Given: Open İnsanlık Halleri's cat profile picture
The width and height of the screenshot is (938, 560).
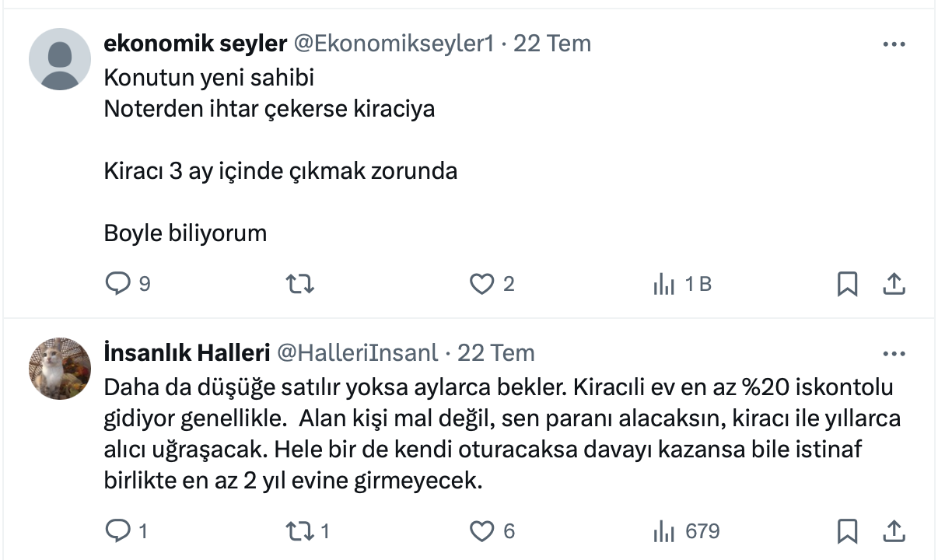Looking at the screenshot, I should (60, 369).
